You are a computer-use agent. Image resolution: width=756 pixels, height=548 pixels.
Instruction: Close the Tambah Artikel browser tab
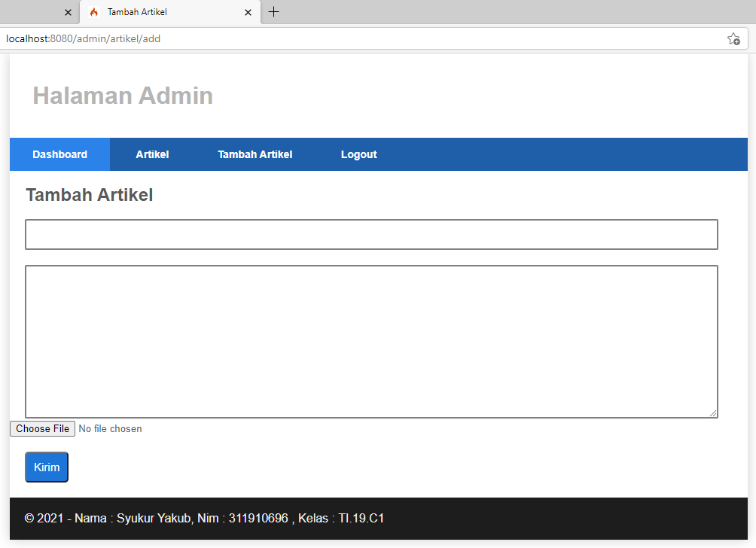coord(248,12)
